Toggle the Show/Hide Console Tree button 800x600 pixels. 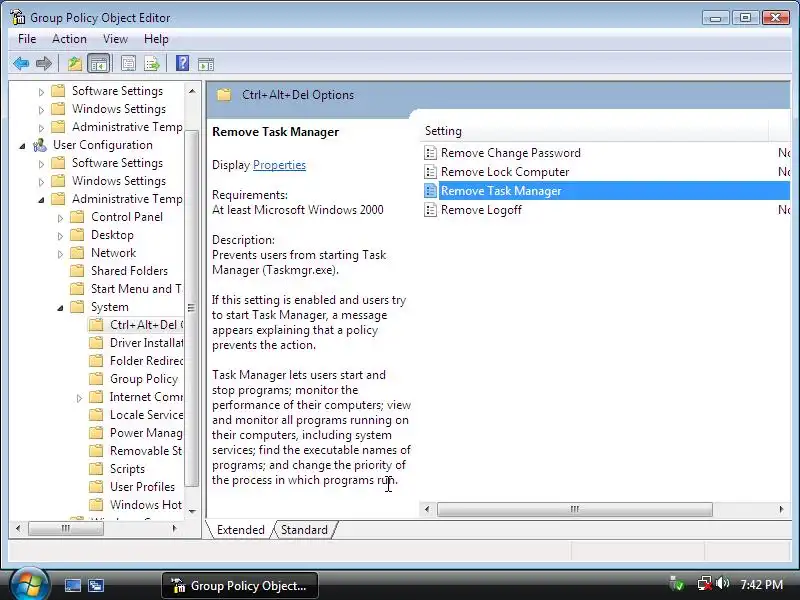pyautogui.click(x=98, y=64)
